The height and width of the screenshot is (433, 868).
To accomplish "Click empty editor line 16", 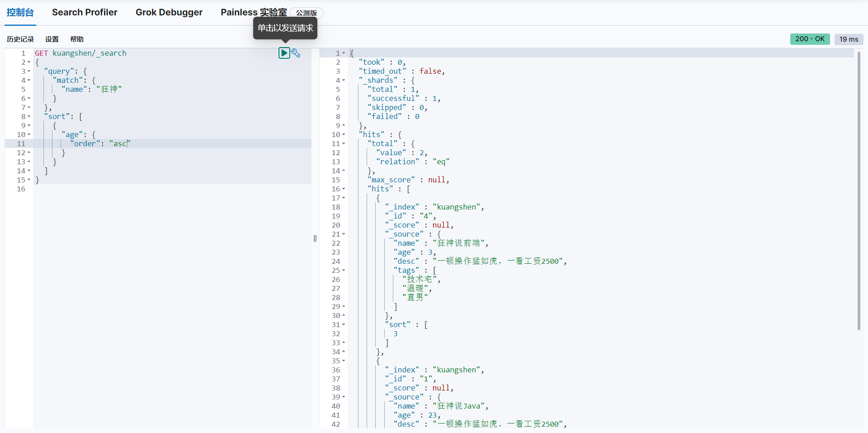I will click(x=172, y=189).
